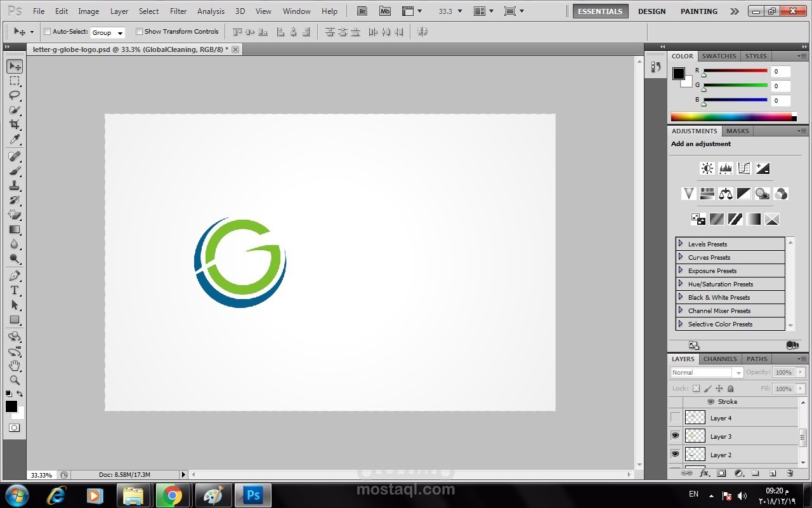Select the Eyedropper tool
812x508 pixels.
coord(15,139)
